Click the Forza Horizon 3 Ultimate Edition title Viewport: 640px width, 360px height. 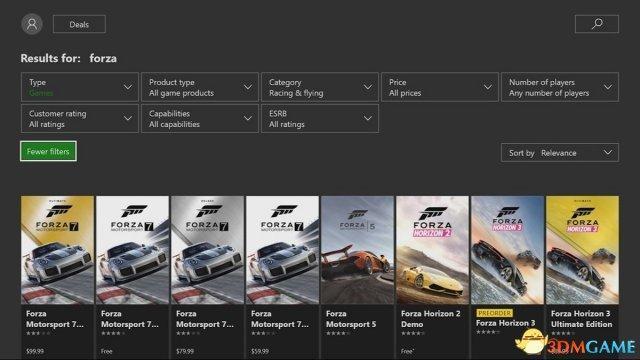[x=582, y=319]
